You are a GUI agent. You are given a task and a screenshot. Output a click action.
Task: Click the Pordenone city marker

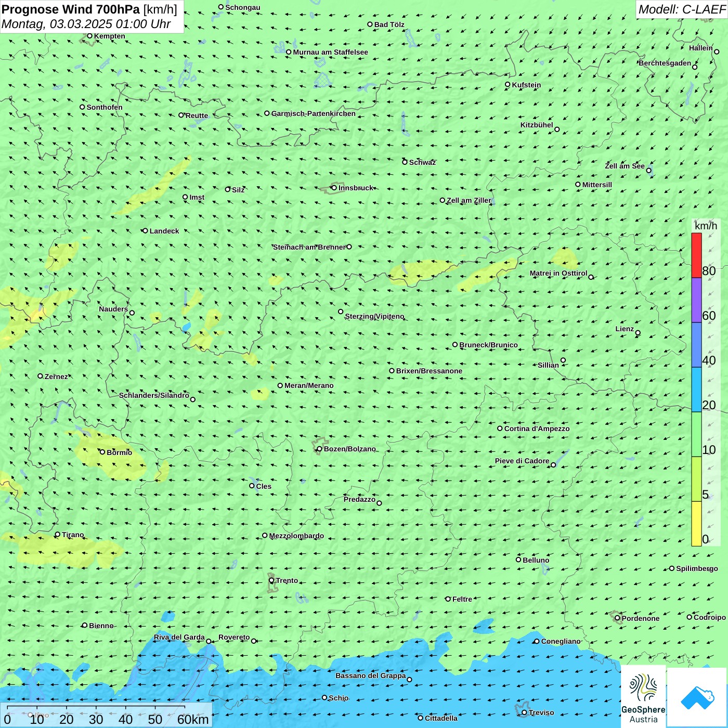617,618
